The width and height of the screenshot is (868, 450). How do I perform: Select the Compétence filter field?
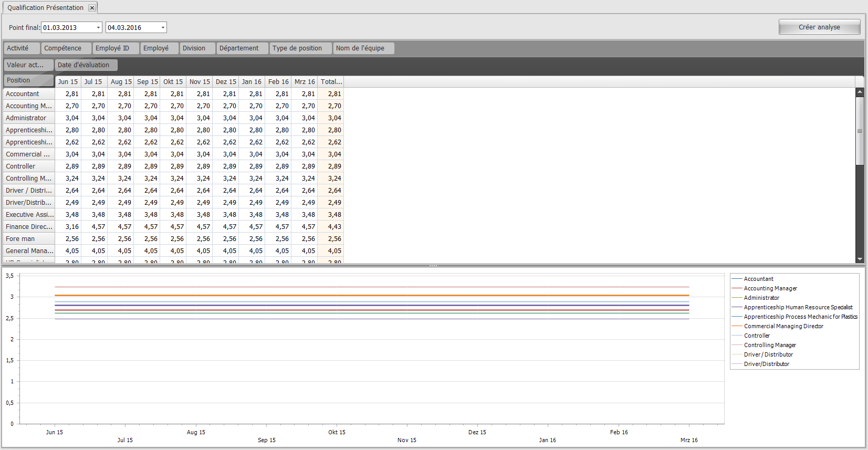coord(66,48)
